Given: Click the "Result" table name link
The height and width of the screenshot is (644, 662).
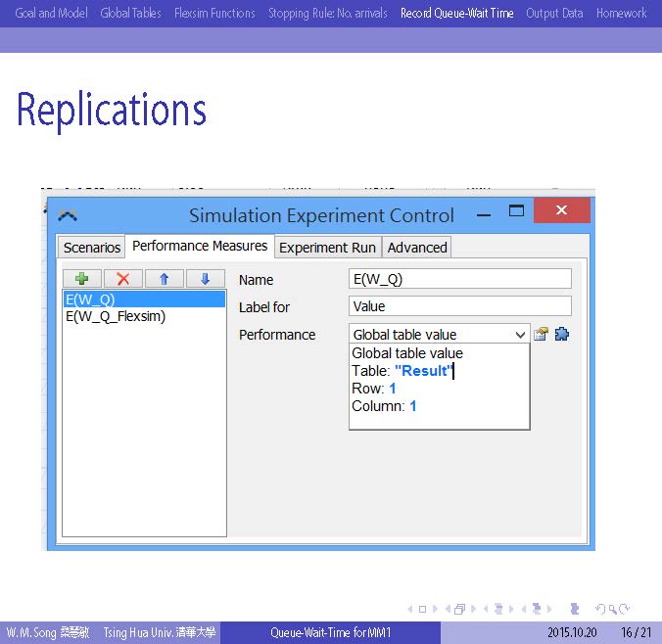Looking at the screenshot, I should tap(423, 371).
